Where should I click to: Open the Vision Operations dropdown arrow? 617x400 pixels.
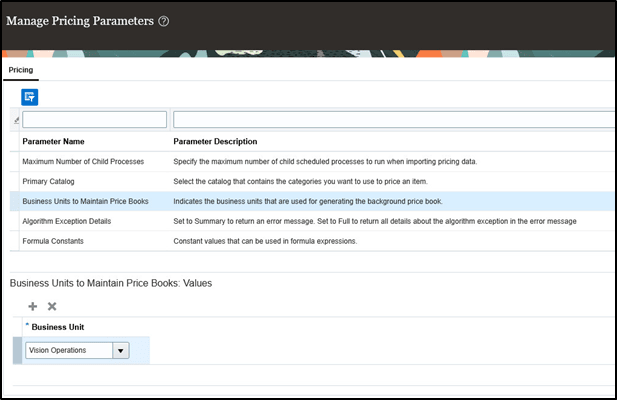click(x=121, y=350)
